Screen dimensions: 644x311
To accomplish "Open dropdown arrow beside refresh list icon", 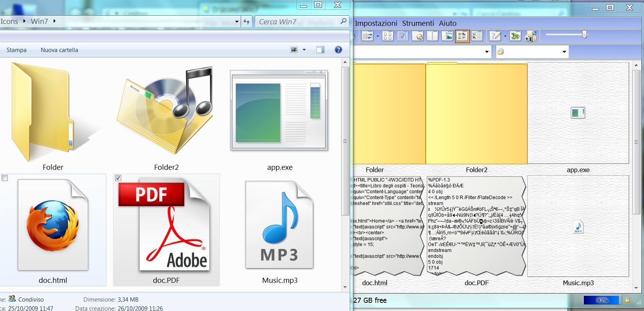I will pos(378,36).
